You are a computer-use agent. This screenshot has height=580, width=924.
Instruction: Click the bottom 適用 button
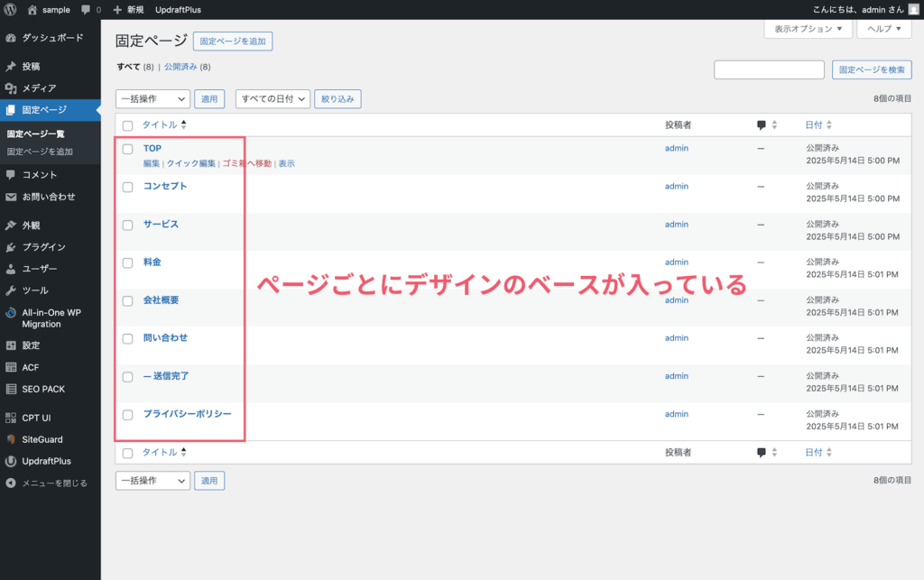click(x=209, y=481)
